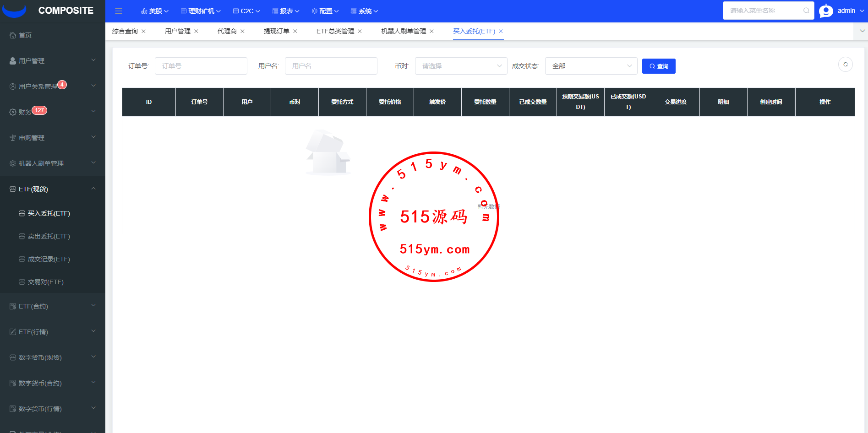Open the 币对 dropdown selector
Screen dimensions: 868x433
click(x=461, y=66)
